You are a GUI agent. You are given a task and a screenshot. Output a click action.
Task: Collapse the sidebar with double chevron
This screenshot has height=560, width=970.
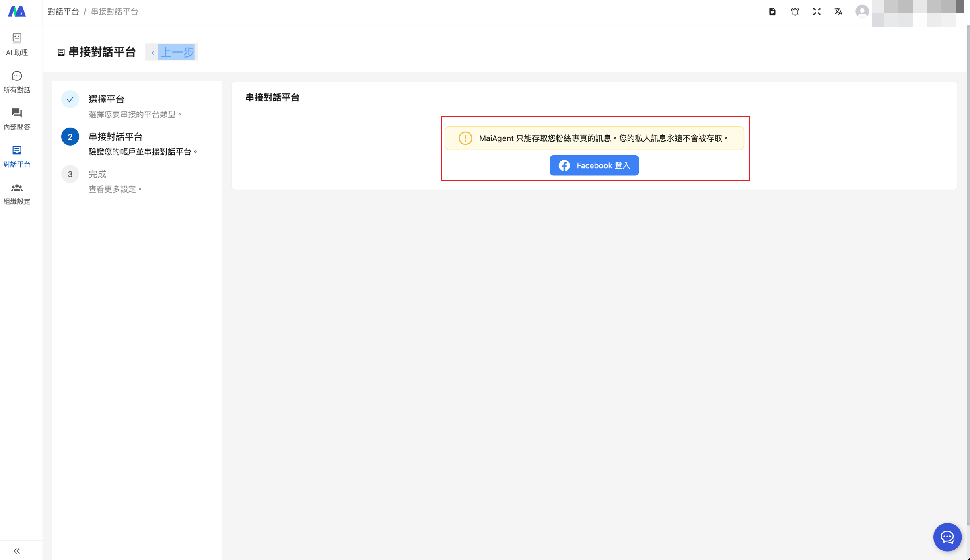17,550
